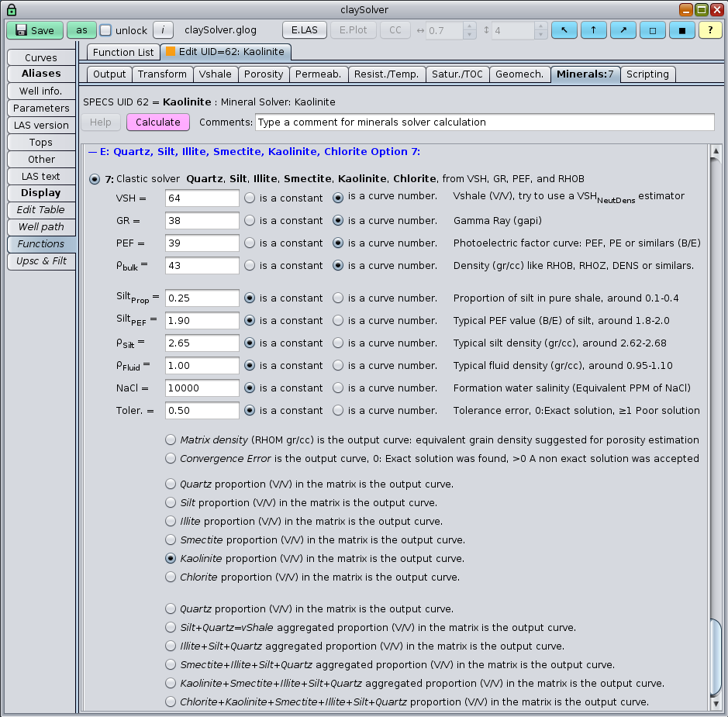
Task: Open the Well info. sidebar section
Action: [41, 91]
